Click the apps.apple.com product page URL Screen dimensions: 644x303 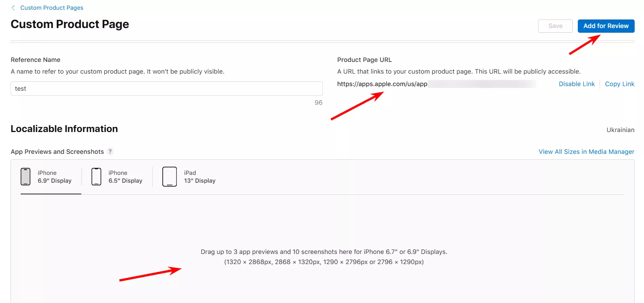point(382,84)
